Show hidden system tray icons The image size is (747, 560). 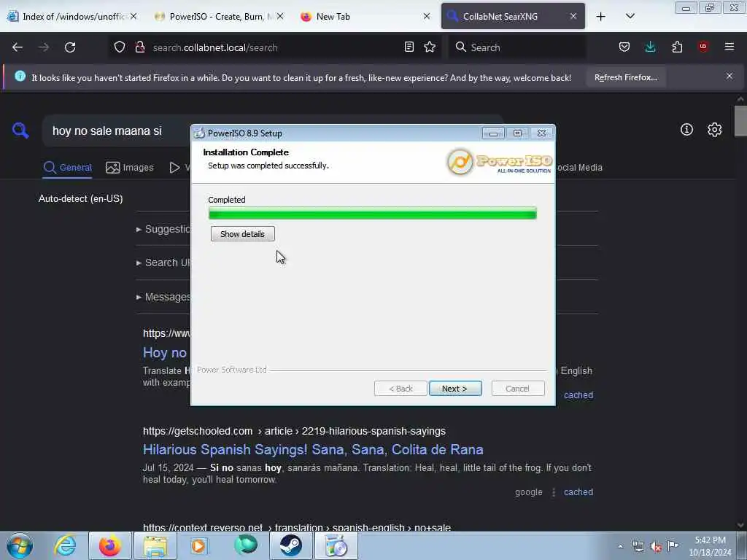click(620, 546)
